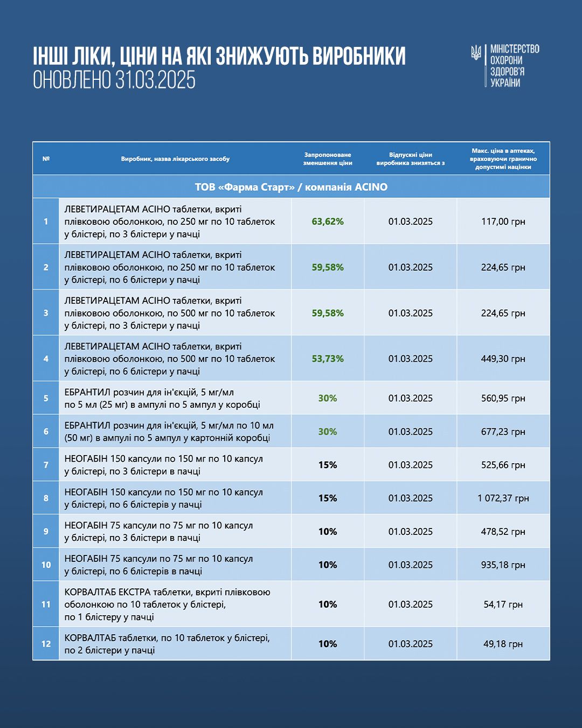The height and width of the screenshot is (728, 582).
Task: Click 30% in row 6
Action: click(x=328, y=432)
